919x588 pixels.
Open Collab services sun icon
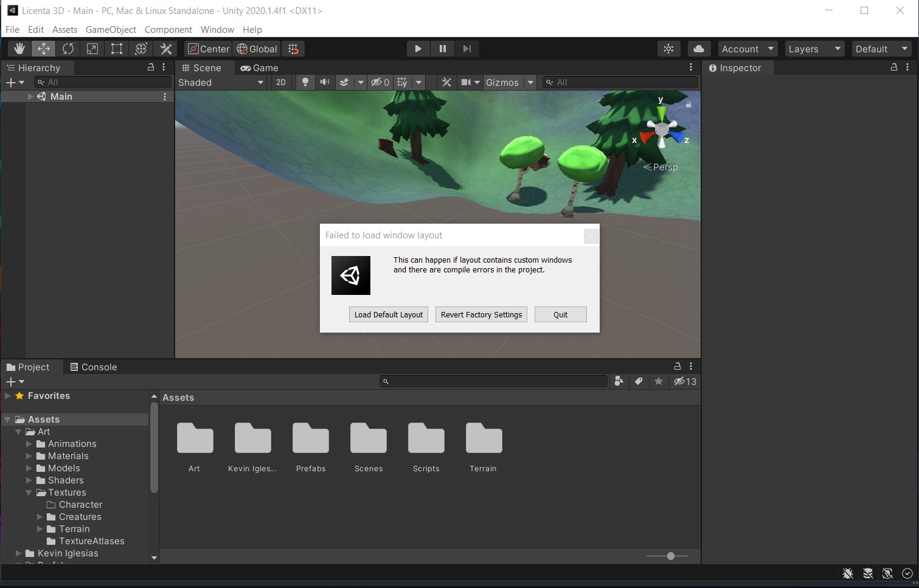(669, 49)
